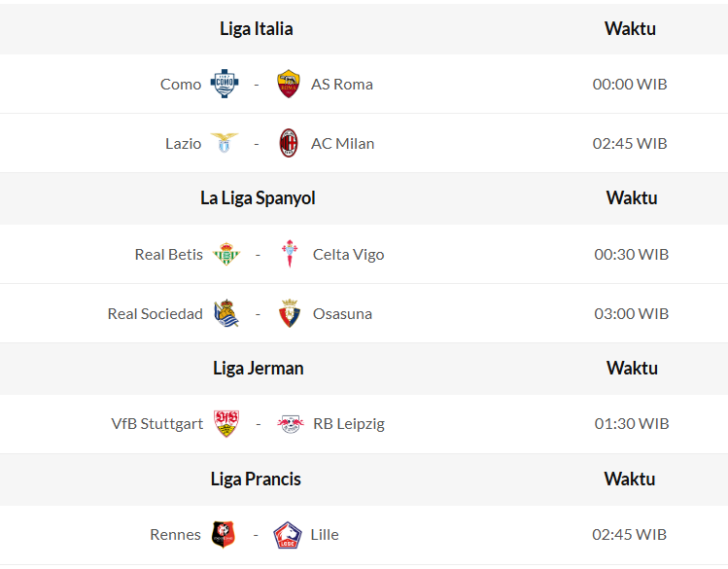The image size is (728, 569).
Task: Click the Lille club crest
Action: pyautogui.click(x=288, y=534)
